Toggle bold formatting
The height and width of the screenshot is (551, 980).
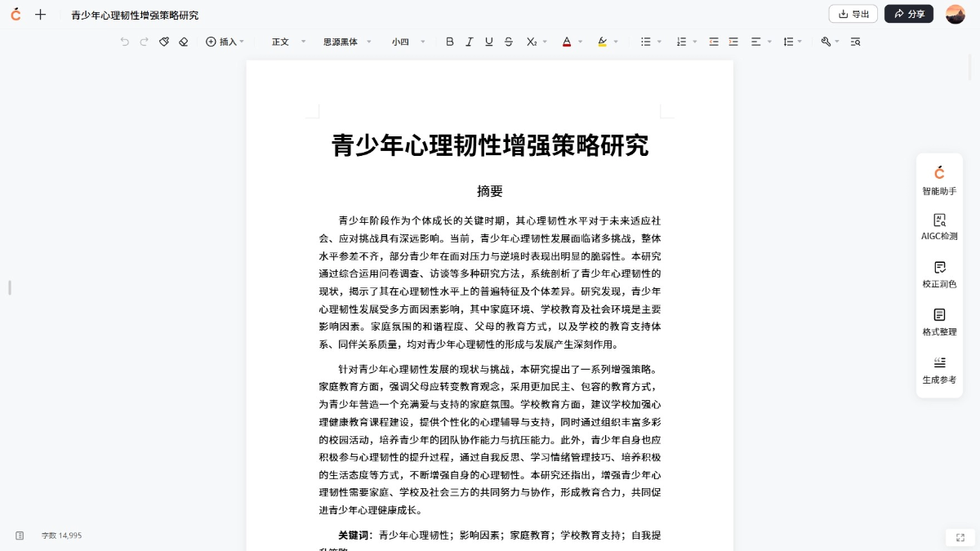(x=449, y=41)
